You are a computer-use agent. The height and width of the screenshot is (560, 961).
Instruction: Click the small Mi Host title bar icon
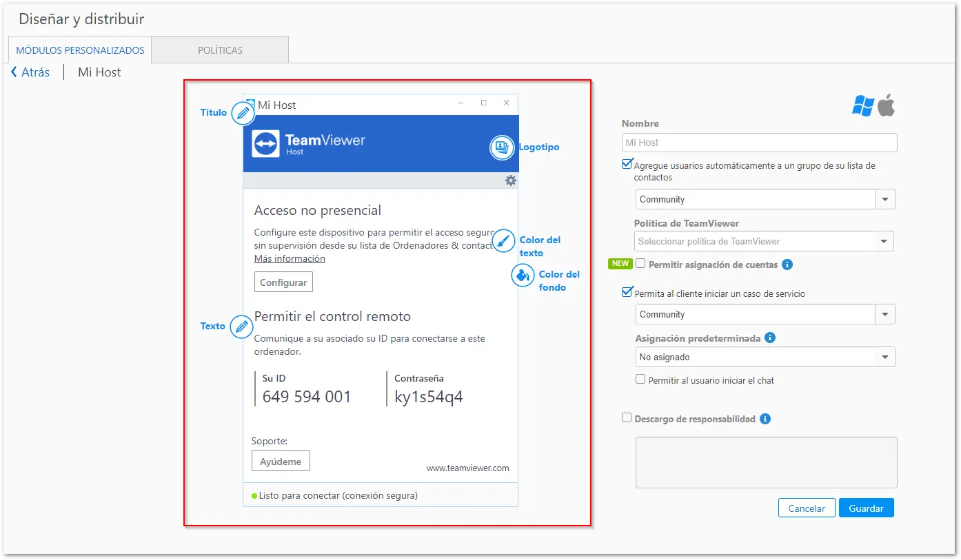click(x=251, y=105)
